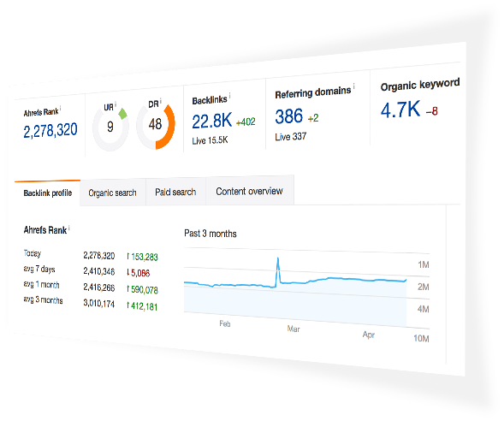This screenshot has width=504, height=421.
Task: Click the Past 3 months chart title
Action: (x=210, y=234)
